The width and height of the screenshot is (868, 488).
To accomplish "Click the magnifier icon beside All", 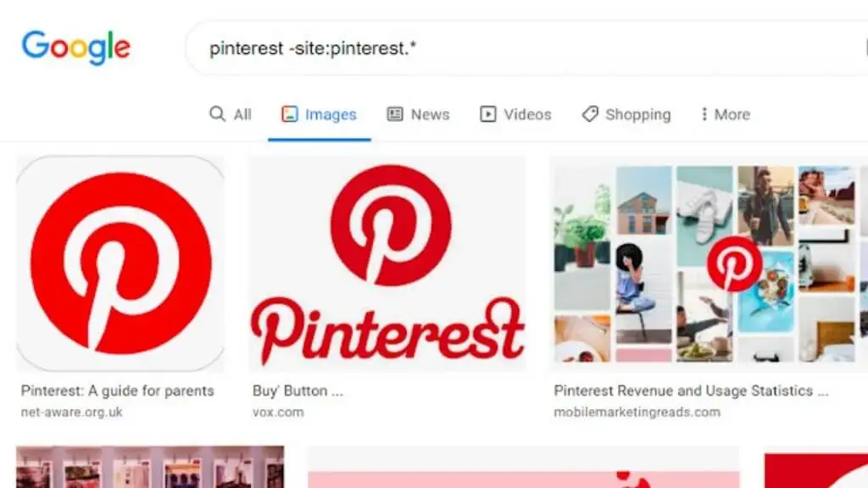I will point(217,114).
